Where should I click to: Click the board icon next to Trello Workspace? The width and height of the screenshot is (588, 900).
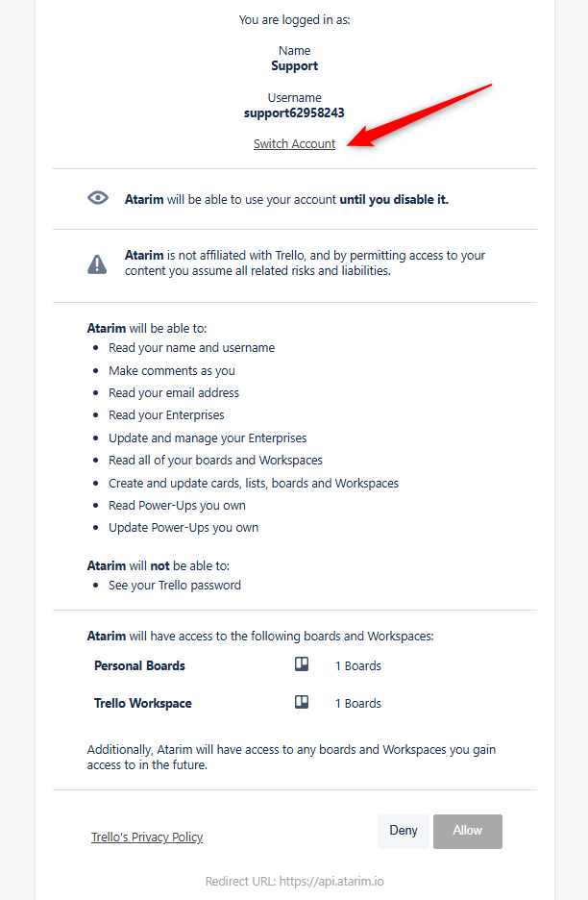[302, 702]
